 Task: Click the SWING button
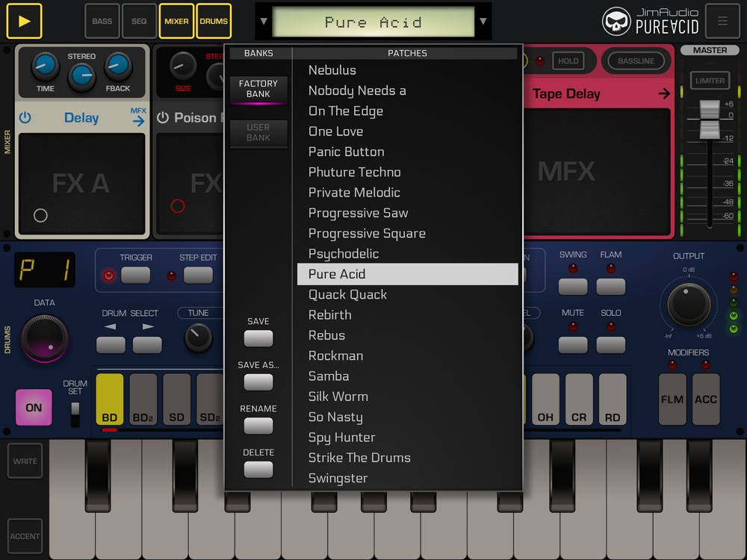click(573, 287)
